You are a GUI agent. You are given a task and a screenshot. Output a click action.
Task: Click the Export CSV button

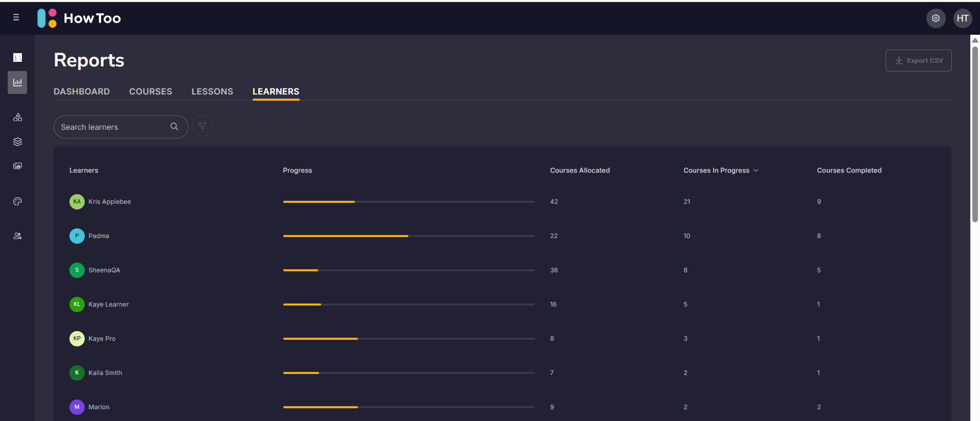tap(918, 60)
